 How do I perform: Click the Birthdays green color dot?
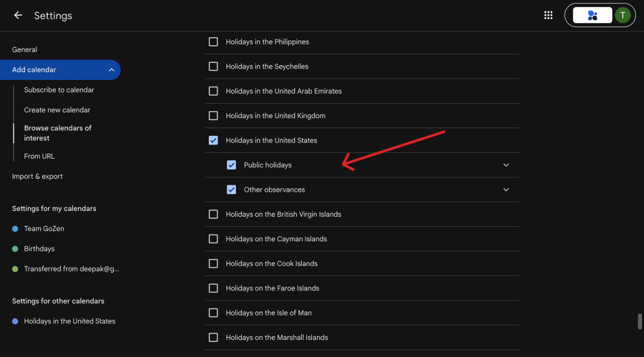coord(15,249)
